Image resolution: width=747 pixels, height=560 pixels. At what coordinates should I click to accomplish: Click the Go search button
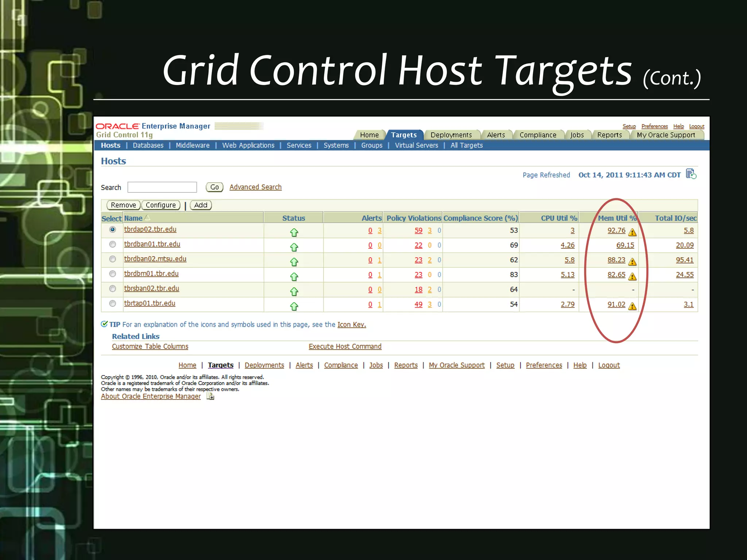tap(214, 187)
